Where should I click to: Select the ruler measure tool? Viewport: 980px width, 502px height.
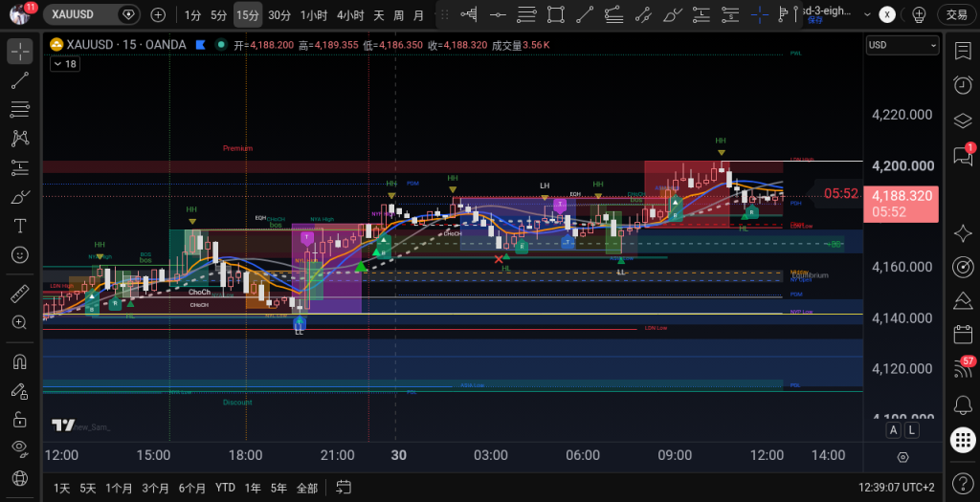[x=20, y=293]
